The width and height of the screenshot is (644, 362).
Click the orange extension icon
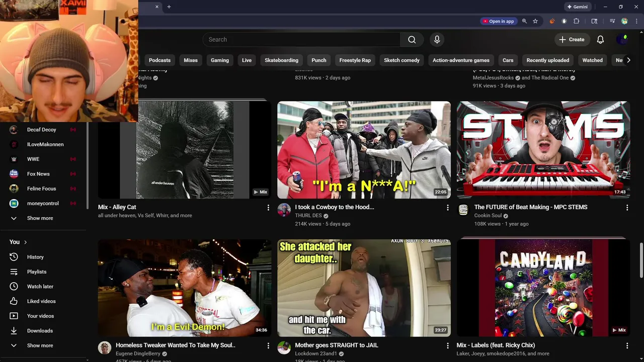point(552,21)
